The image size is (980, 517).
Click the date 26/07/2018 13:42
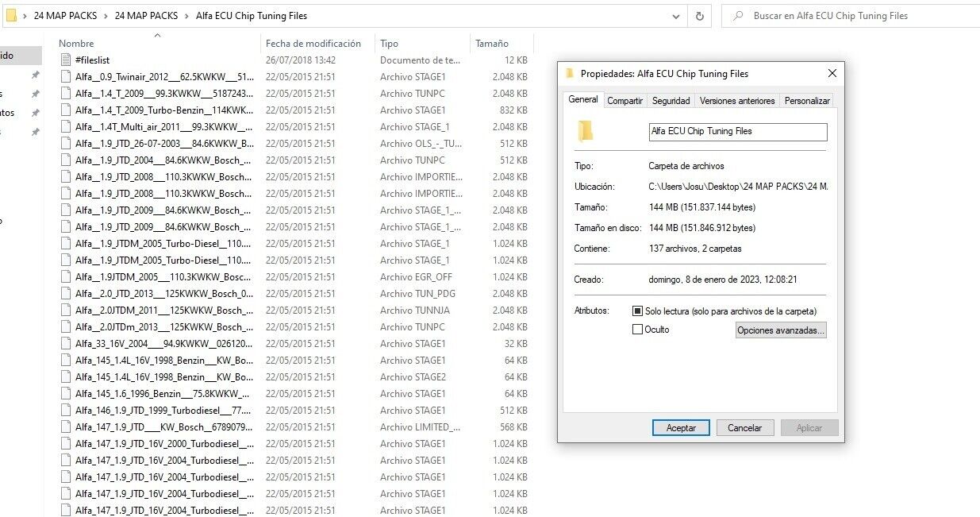(301, 60)
